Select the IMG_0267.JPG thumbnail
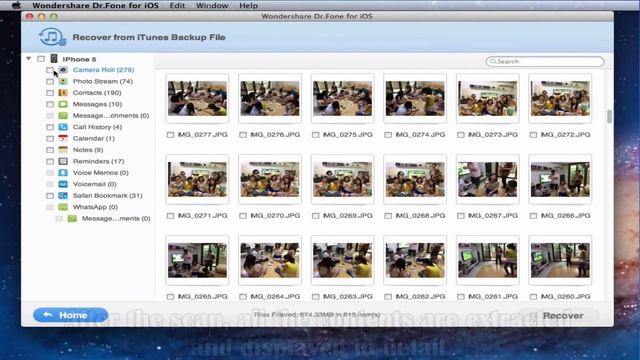The image size is (640, 360). tap(487, 179)
